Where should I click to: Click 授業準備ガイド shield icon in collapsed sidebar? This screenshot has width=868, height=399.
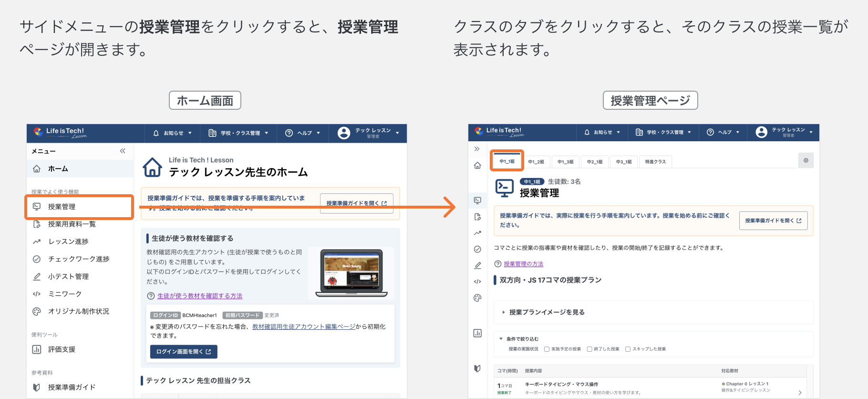[477, 368]
